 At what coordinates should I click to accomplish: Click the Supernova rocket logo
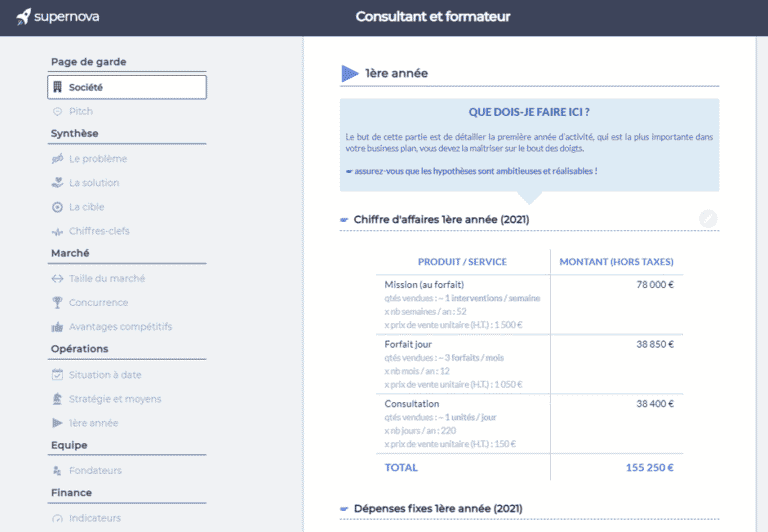pyautogui.click(x=24, y=17)
